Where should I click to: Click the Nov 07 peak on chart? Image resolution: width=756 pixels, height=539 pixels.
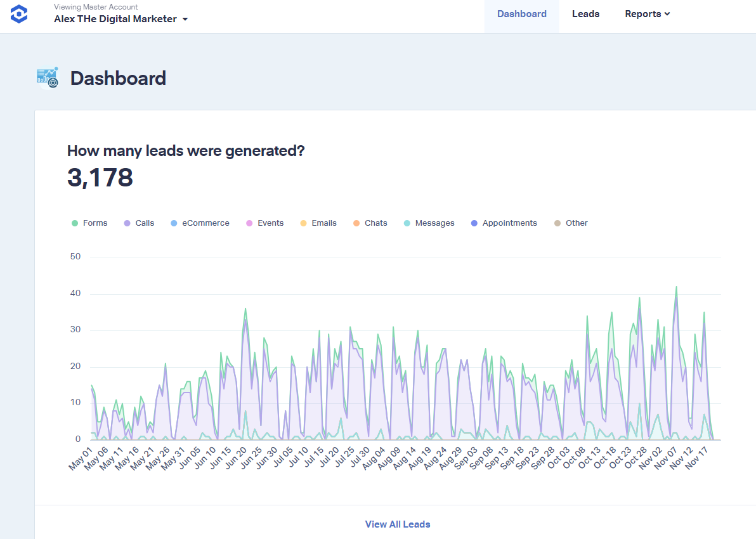[x=676, y=289]
